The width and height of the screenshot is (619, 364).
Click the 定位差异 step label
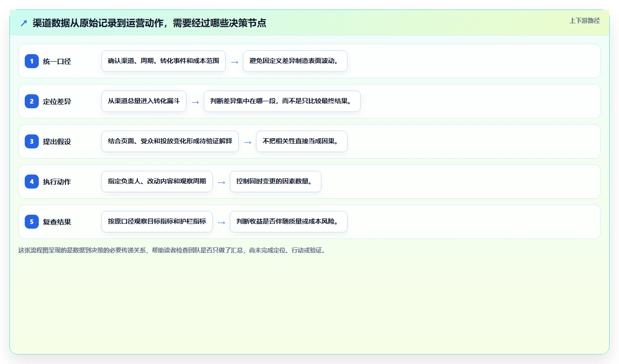(57, 101)
